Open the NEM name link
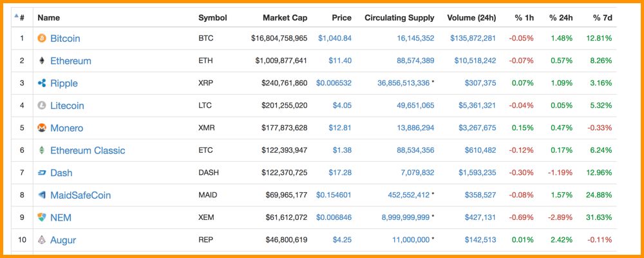This screenshot has width=644, height=258. (61, 217)
